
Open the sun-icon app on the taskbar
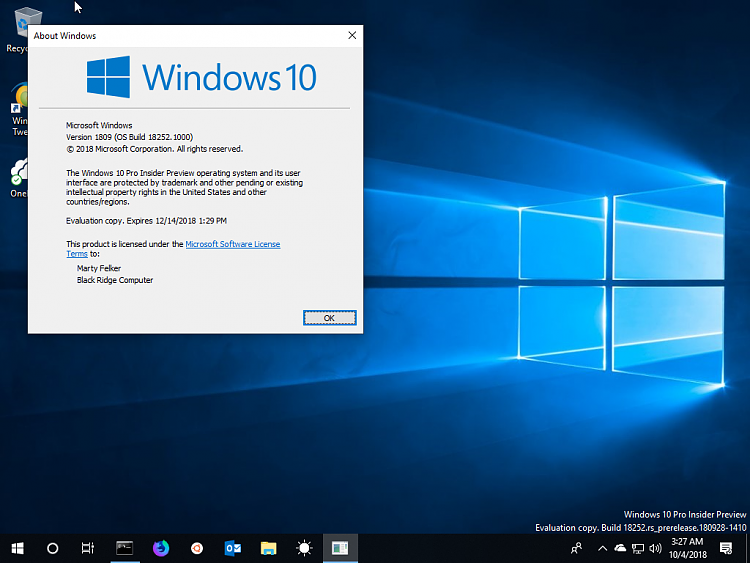pyautogui.click(x=304, y=548)
